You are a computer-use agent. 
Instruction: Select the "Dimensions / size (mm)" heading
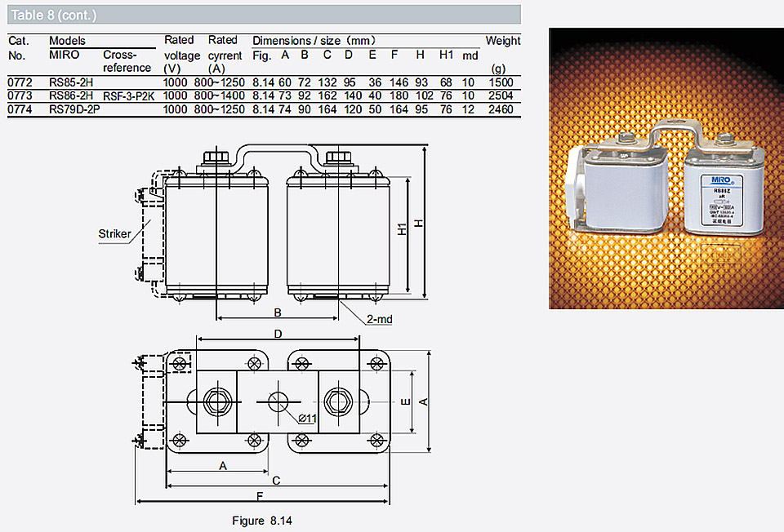tap(314, 41)
